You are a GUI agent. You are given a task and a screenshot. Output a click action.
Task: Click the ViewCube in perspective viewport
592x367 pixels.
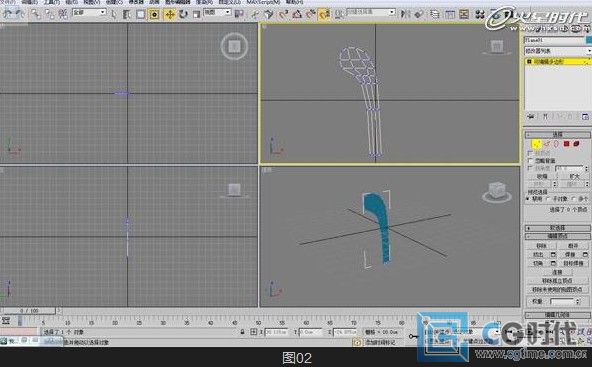[x=497, y=192]
